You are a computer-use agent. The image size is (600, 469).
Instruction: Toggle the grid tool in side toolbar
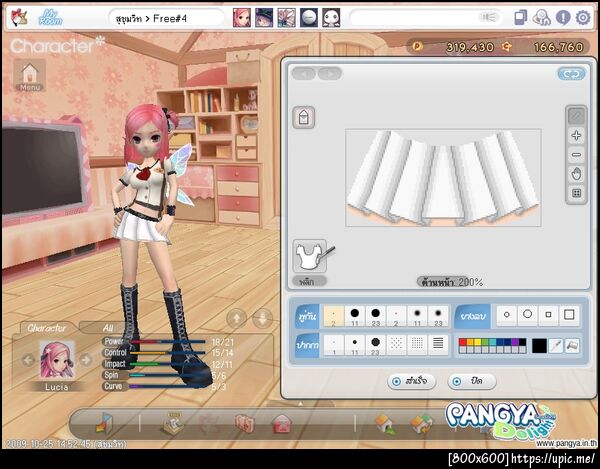pos(576,193)
